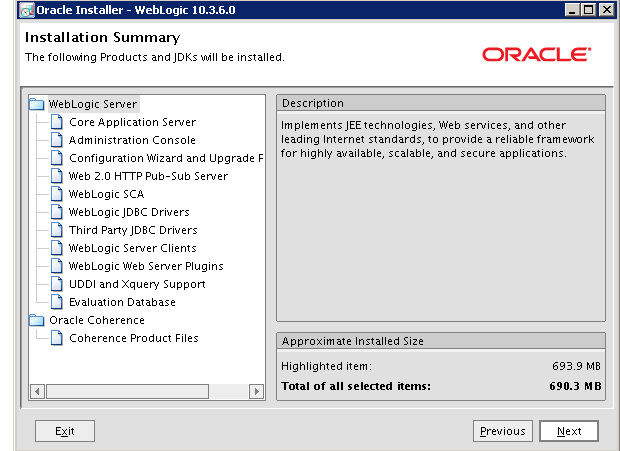
Task: Click the Web 2.0 HTTP Pub-Sub Server icon
Action: tap(57, 176)
